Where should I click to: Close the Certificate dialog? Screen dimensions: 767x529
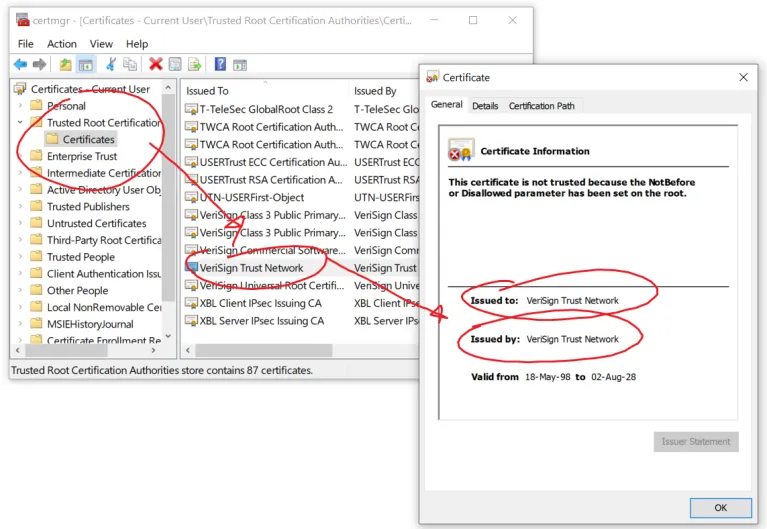click(x=743, y=77)
